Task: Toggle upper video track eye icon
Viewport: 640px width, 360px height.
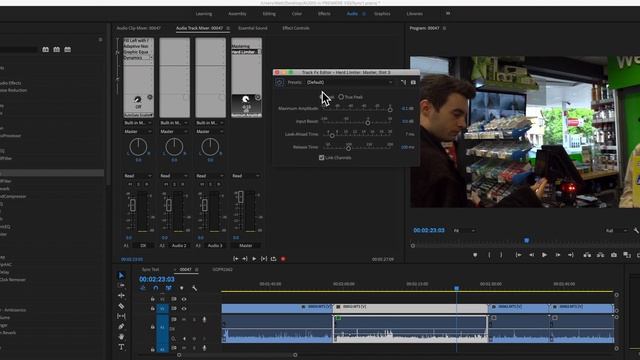Action: point(184,299)
